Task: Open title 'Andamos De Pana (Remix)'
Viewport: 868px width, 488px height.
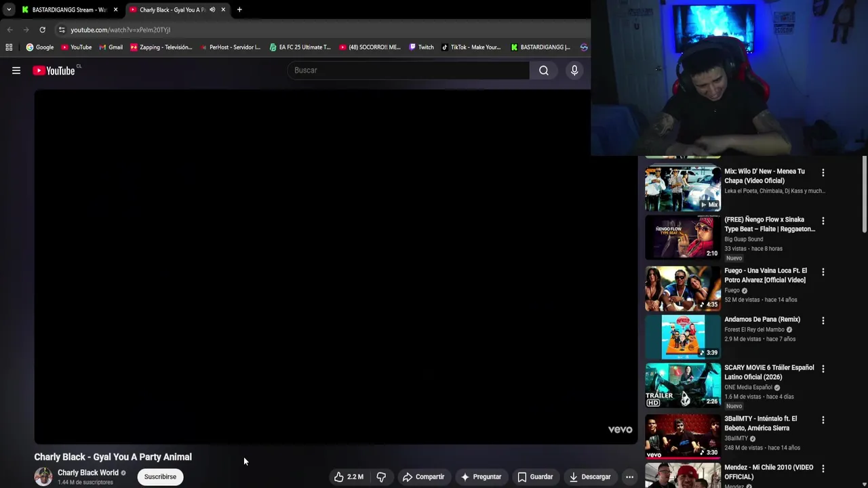Action: [x=762, y=319]
